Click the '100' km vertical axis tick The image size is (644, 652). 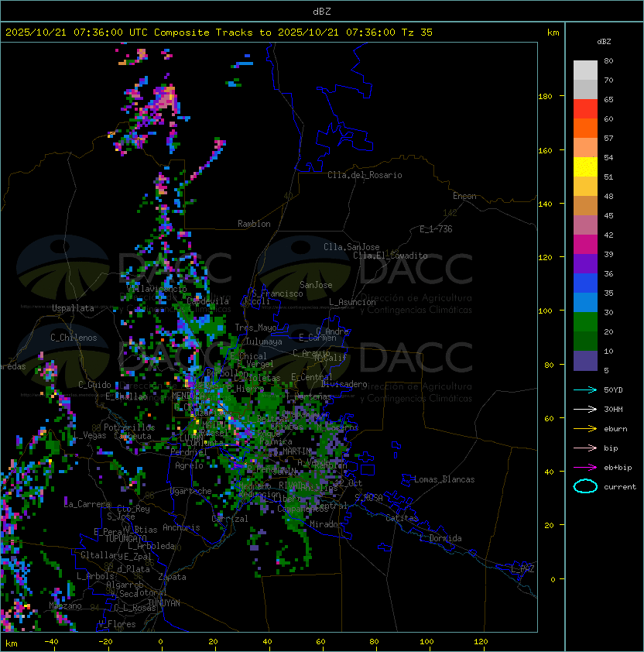(x=545, y=311)
